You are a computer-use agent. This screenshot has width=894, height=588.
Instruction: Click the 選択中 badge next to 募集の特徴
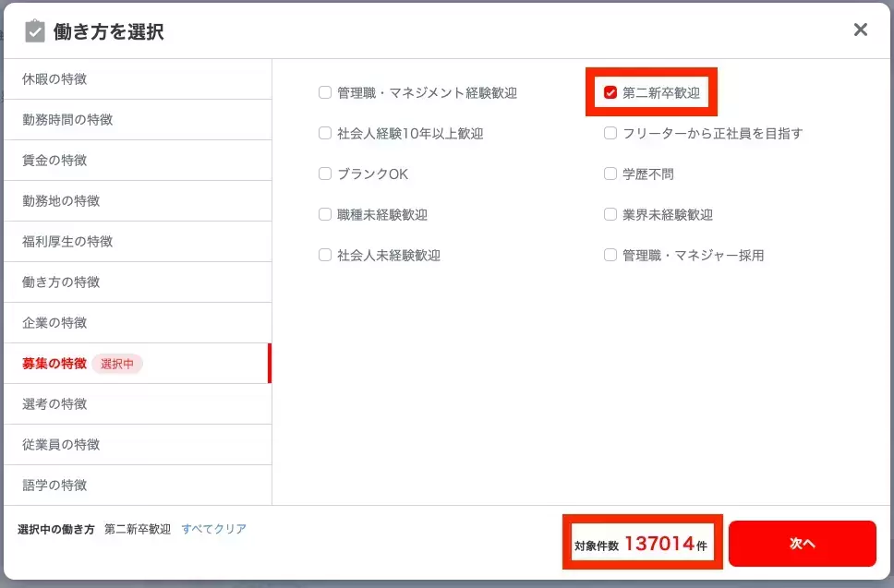pyautogui.click(x=117, y=364)
